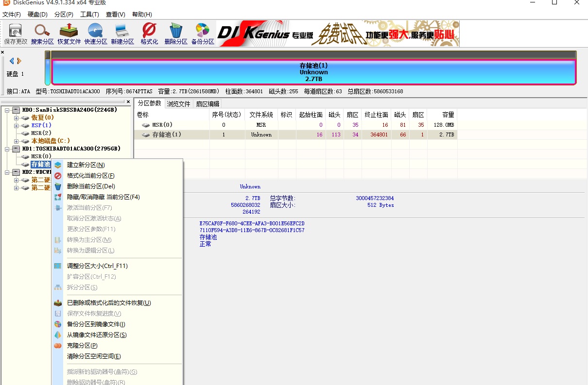Click the 序号(状态) column header
The height and width of the screenshot is (385, 588).
click(227, 115)
